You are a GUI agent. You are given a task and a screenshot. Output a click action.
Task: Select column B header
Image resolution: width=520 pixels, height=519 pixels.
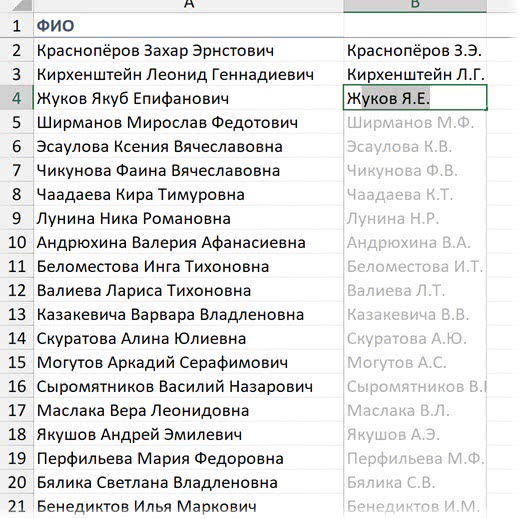click(415, 6)
